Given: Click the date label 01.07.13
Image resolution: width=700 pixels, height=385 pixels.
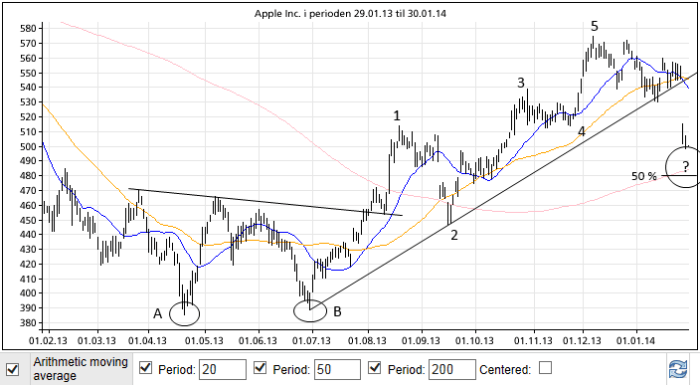Looking at the screenshot, I should point(312,341).
